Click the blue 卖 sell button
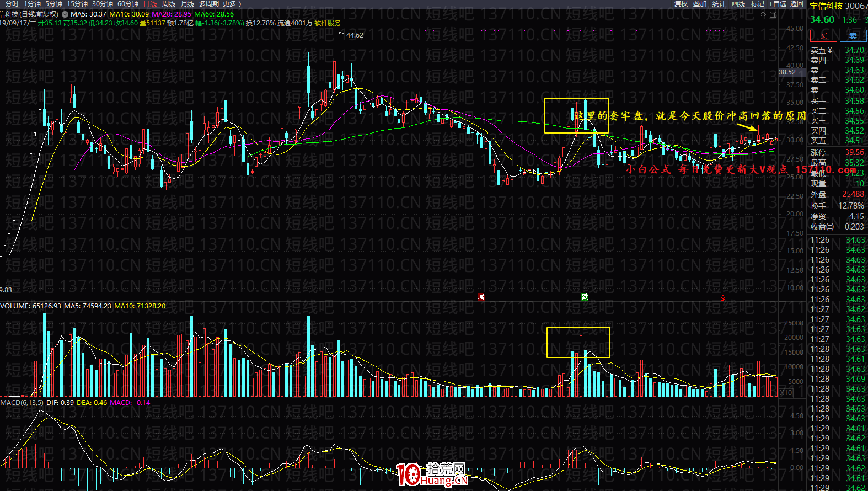 (853, 36)
